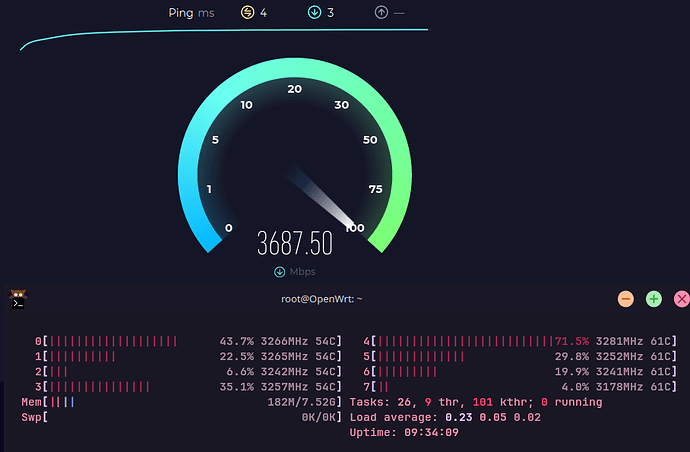Click the download latency icon beside 3
The image size is (690, 452).
pos(314,12)
